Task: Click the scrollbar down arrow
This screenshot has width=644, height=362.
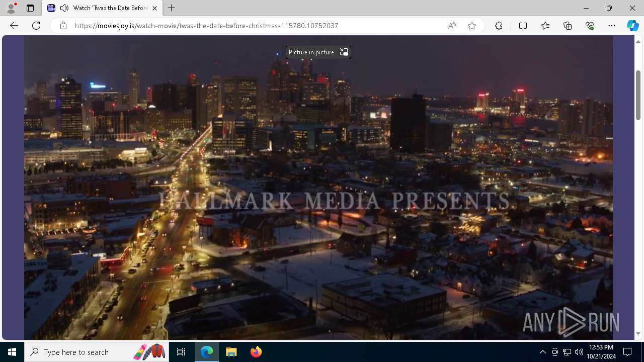Action: tap(638, 333)
